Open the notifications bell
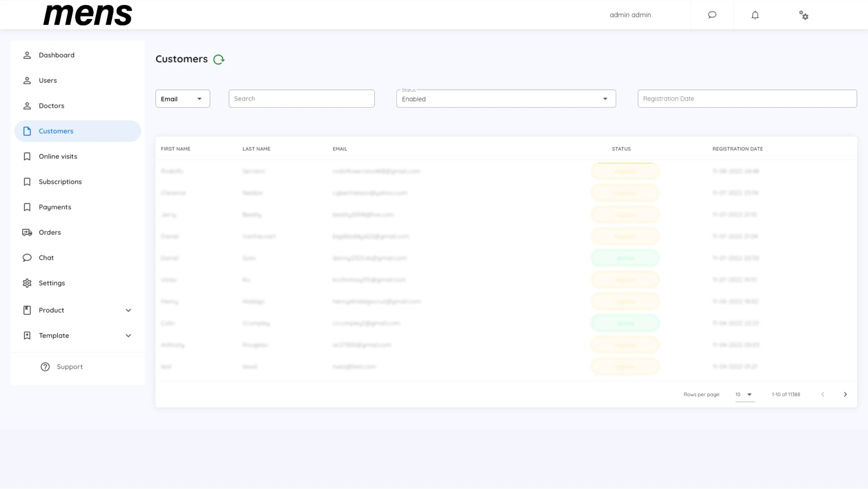 point(755,15)
